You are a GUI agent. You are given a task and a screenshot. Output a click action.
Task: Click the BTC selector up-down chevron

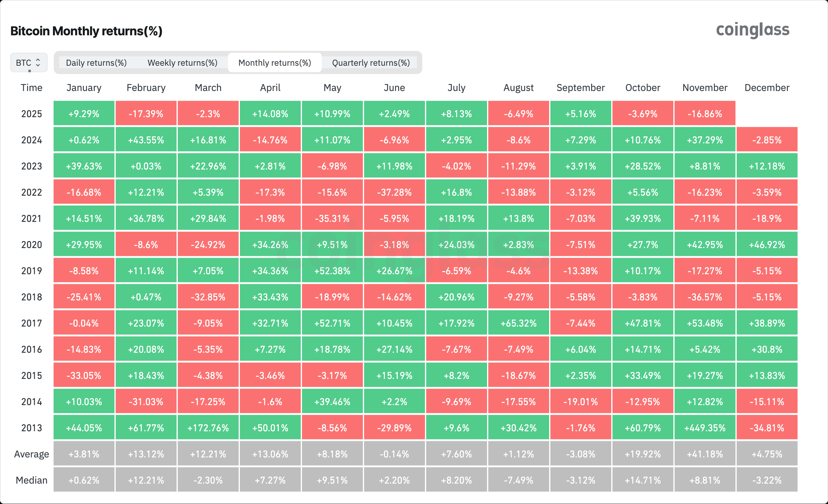[38, 62]
